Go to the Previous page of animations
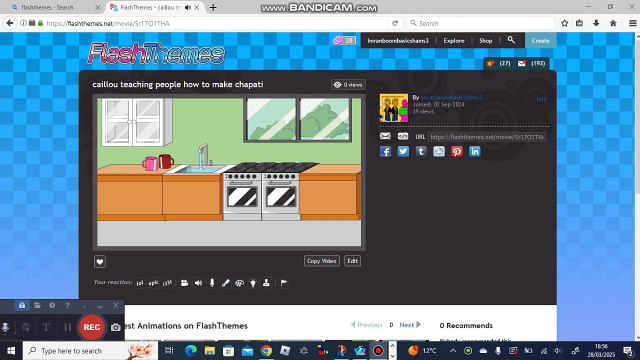This screenshot has width=640, height=360. [x=367, y=325]
